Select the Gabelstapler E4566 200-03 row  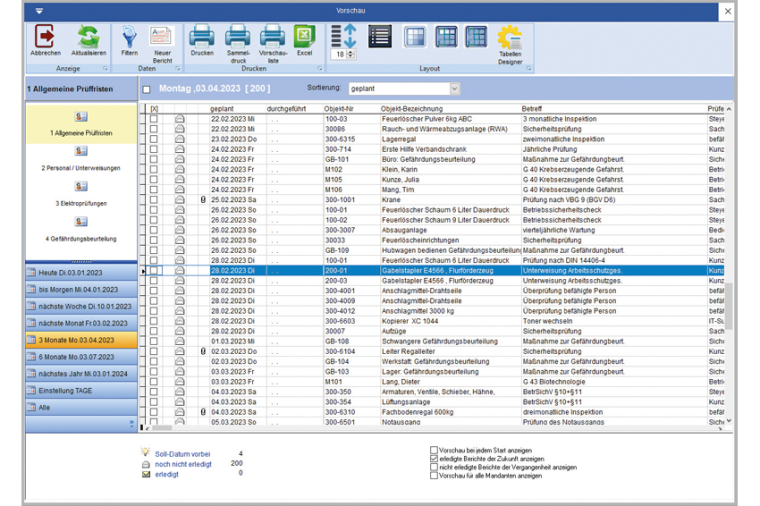pos(434,281)
